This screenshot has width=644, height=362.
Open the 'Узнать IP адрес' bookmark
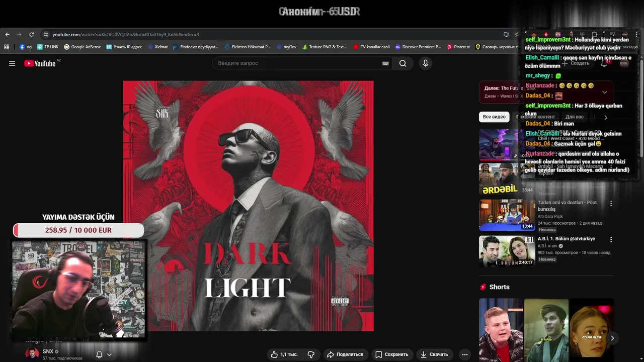tap(124, 47)
